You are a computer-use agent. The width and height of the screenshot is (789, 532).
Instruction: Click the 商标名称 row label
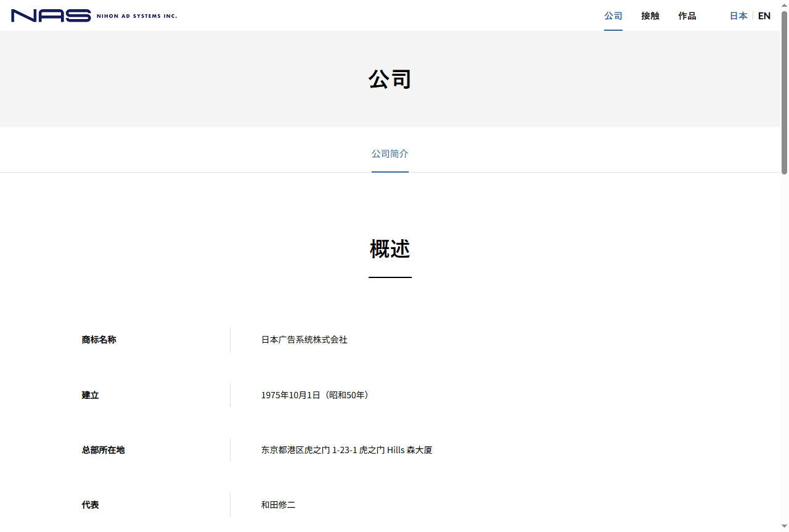tap(97, 340)
